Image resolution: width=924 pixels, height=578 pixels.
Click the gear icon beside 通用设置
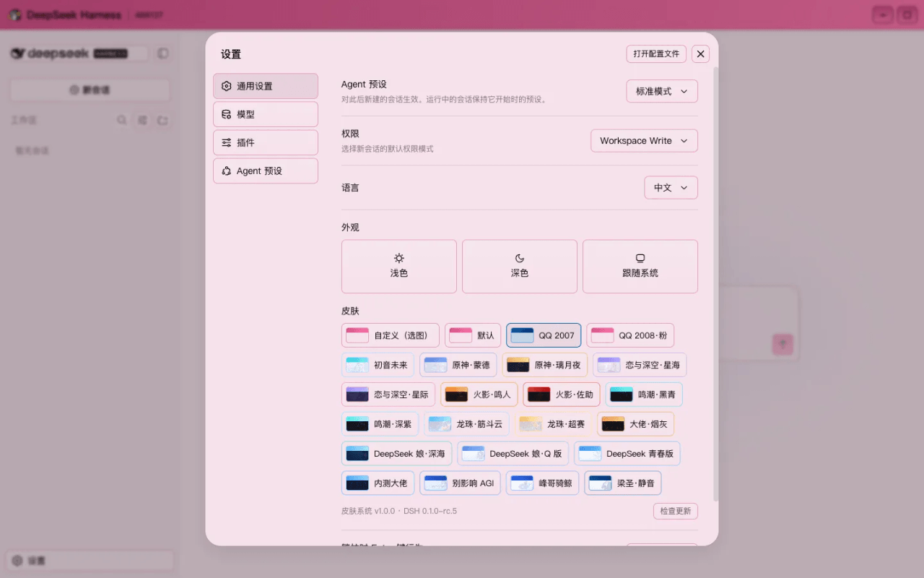pyautogui.click(x=227, y=86)
